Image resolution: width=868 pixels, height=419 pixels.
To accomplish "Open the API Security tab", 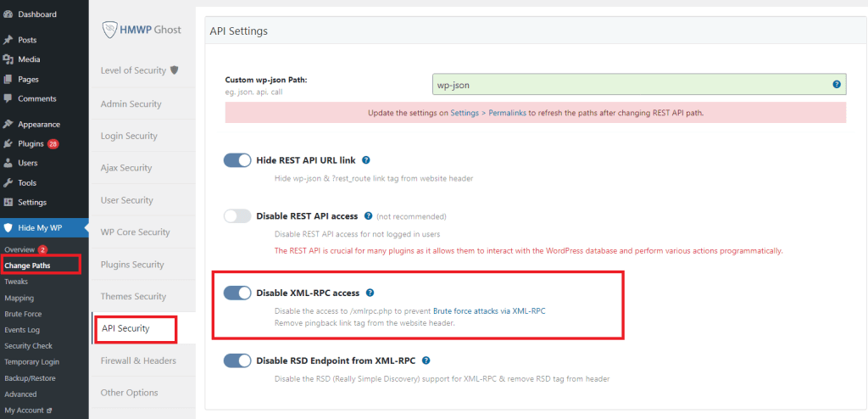I will 126,328.
